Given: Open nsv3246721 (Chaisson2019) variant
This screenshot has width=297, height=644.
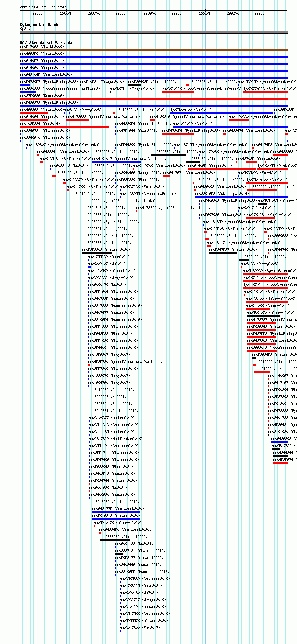Looking at the screenshot, I should tap(45, 131).
